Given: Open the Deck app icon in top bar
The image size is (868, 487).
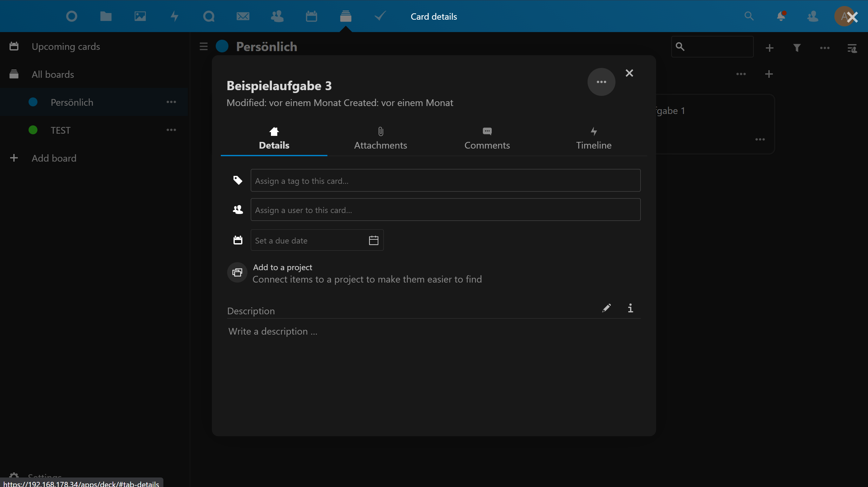Looking at the screenshot, I should [x=346, y=16].
